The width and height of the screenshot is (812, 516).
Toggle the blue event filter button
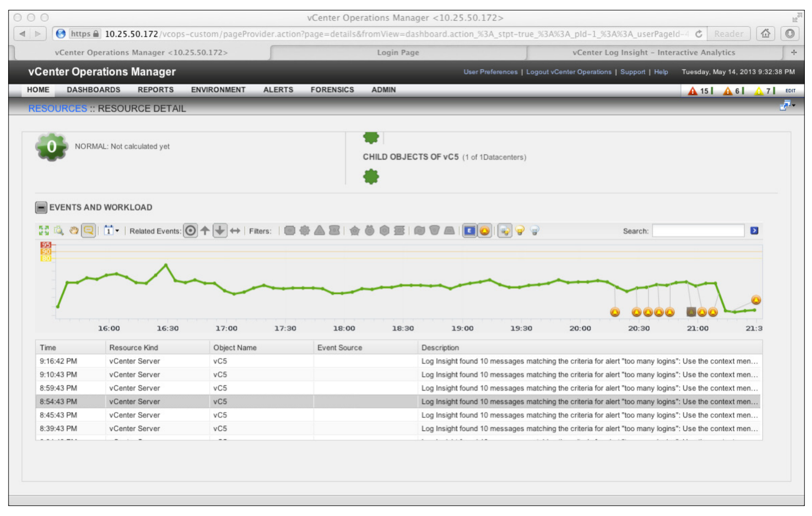point(470,231)
